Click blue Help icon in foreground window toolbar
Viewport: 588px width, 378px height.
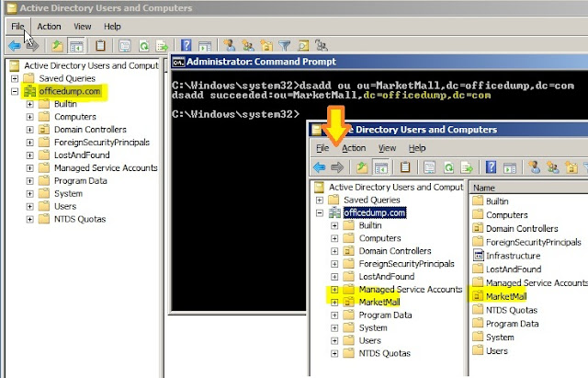491,167
